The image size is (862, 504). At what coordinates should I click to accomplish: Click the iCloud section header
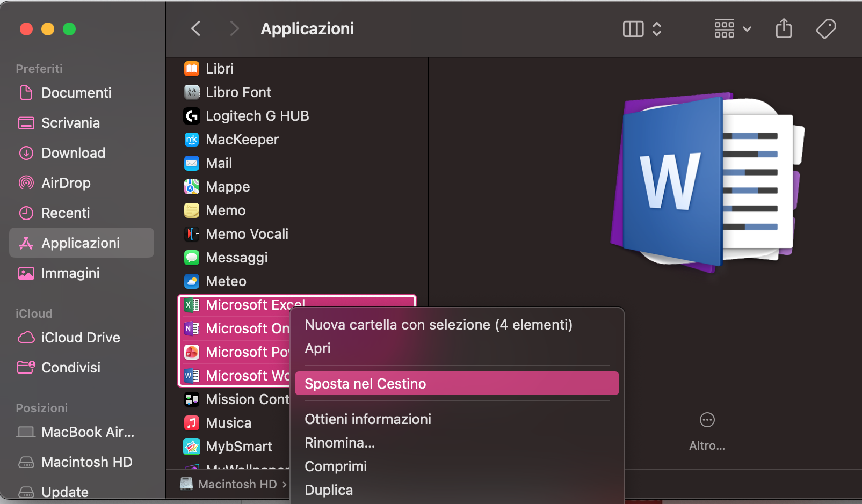pyautogui.click(x=34, y=313)
